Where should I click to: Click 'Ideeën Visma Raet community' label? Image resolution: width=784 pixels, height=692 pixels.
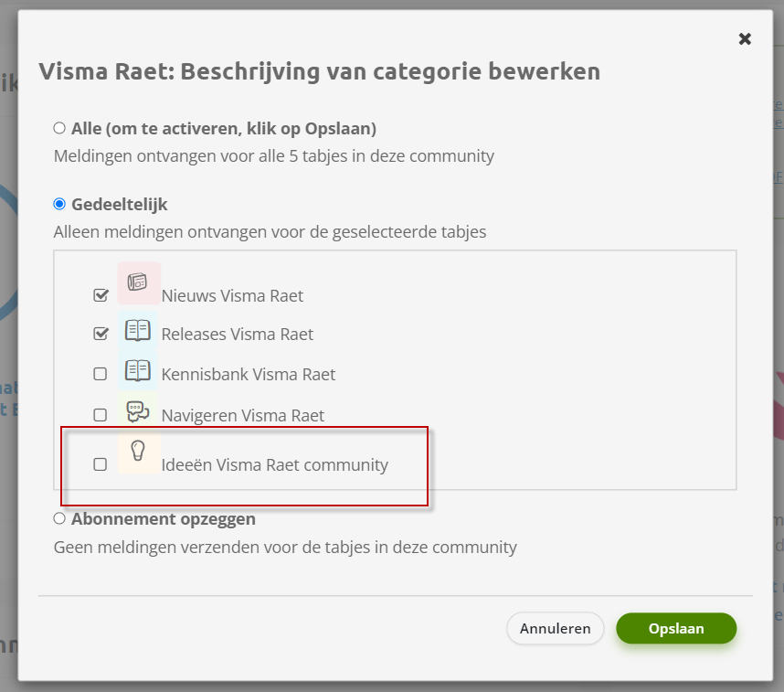coord(274,464)
